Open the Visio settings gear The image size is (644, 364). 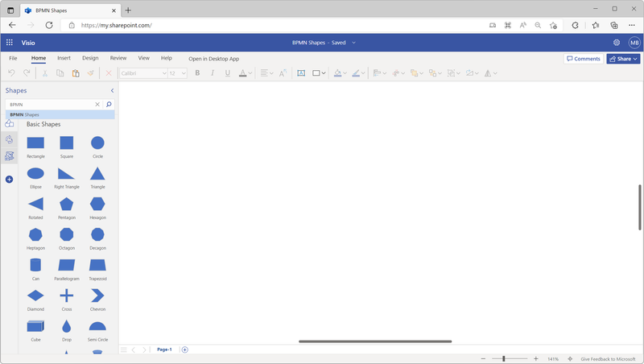pyautogui.click(x=616, y=43)
